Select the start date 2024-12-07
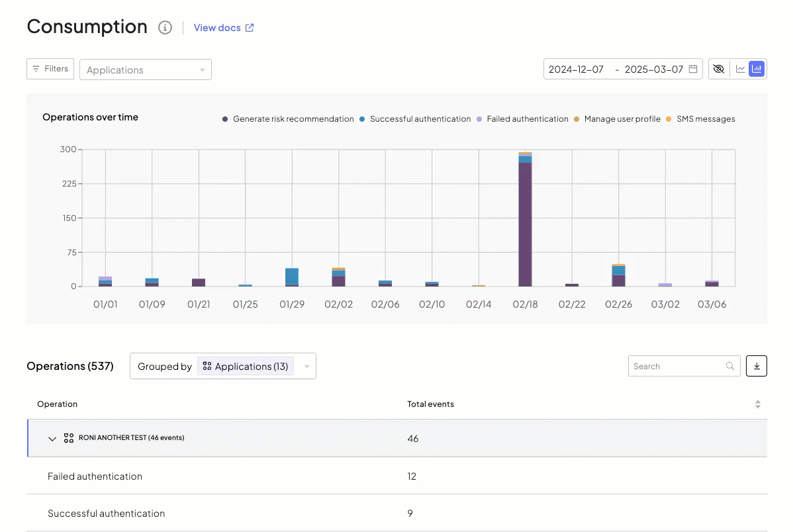 (x=577, y=69)
